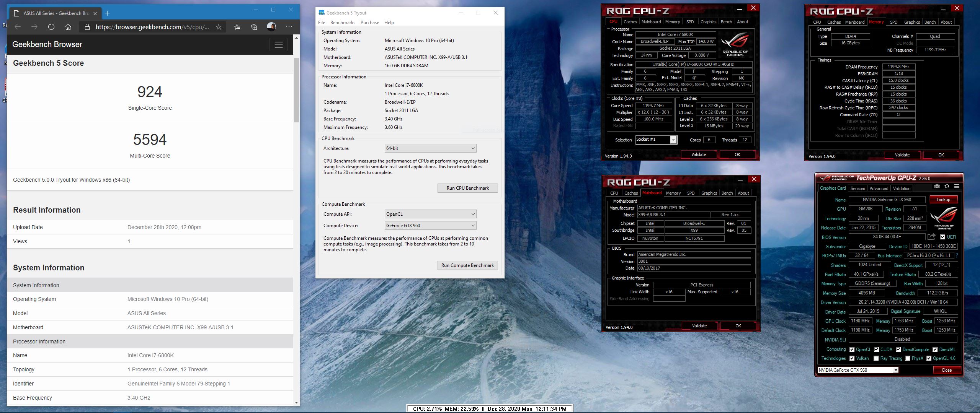Click the Geekbench Browser title link

[x=47, y=44]
